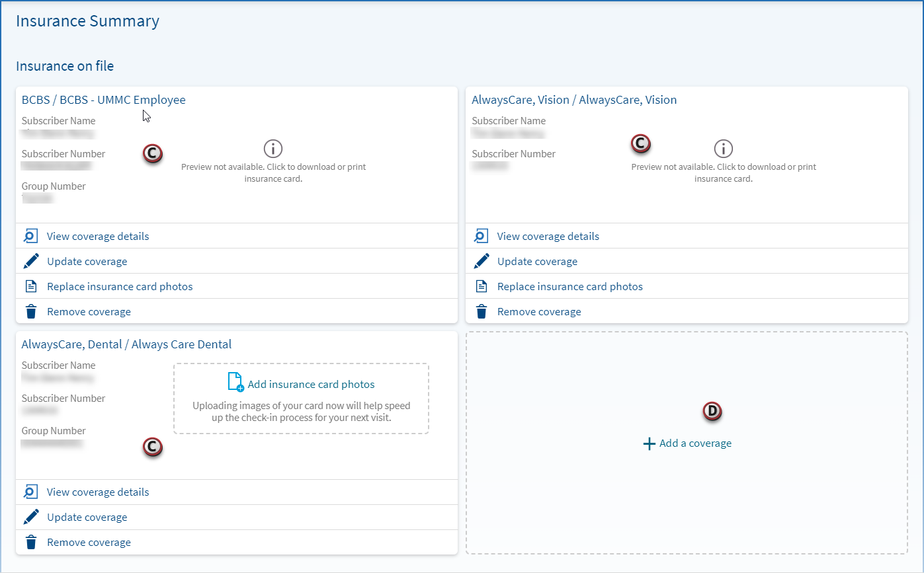Click the trash icon in the BCBS card

[31, 311]
